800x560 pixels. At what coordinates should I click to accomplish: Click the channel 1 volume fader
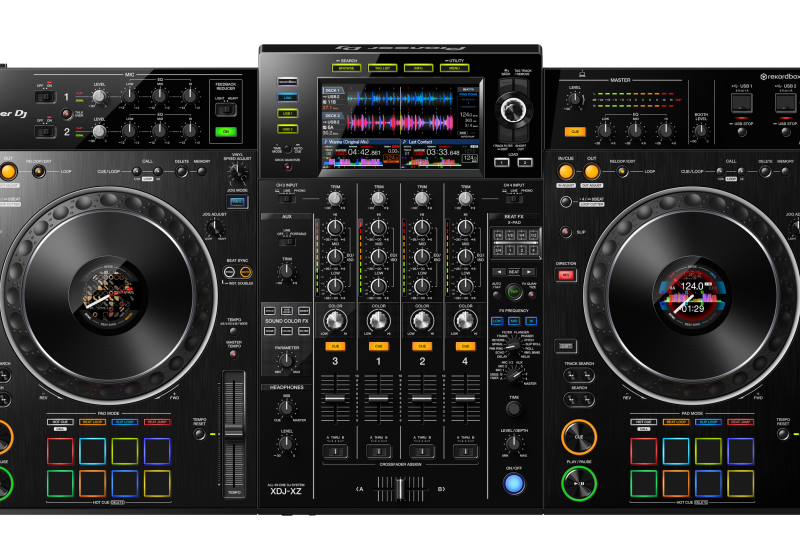[379, 398]
